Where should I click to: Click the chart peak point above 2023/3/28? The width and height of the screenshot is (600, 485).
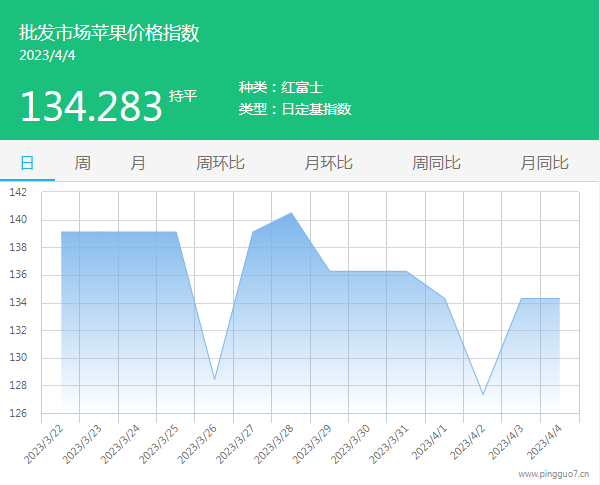(291, 213)
